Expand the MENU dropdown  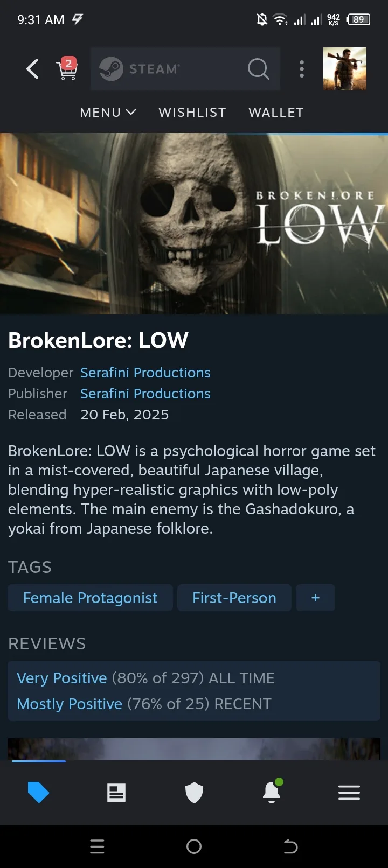click(x=108, y=113)
